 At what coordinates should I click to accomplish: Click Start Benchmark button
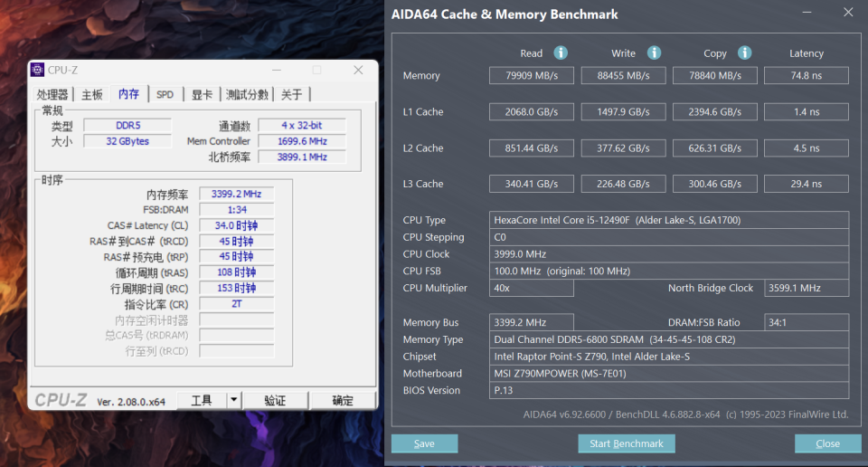626,443
